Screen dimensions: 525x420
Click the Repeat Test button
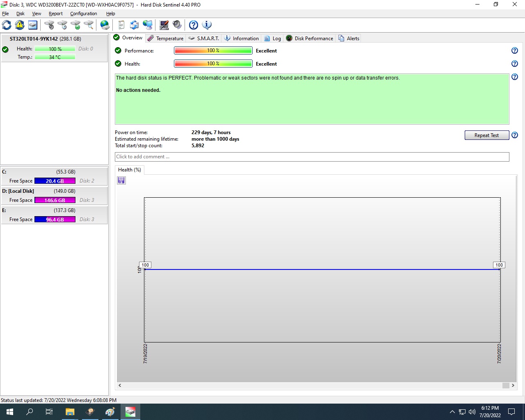click(486, 135)
